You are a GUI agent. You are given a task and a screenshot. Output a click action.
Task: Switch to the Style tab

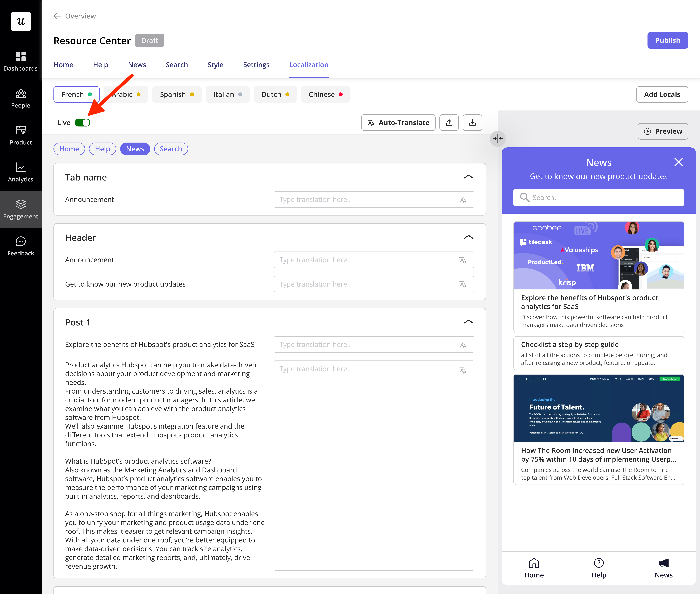tap(215, 65)
